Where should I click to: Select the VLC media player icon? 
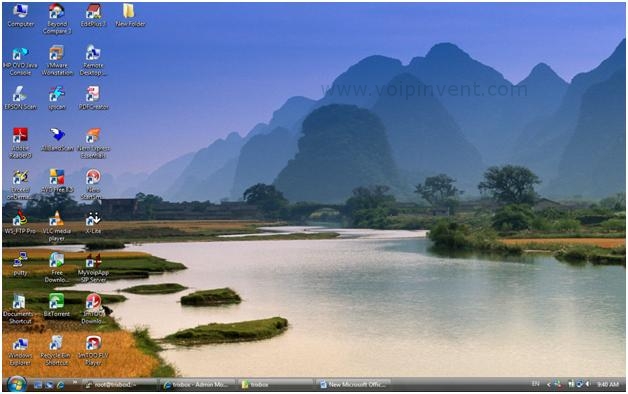[56, 226]
